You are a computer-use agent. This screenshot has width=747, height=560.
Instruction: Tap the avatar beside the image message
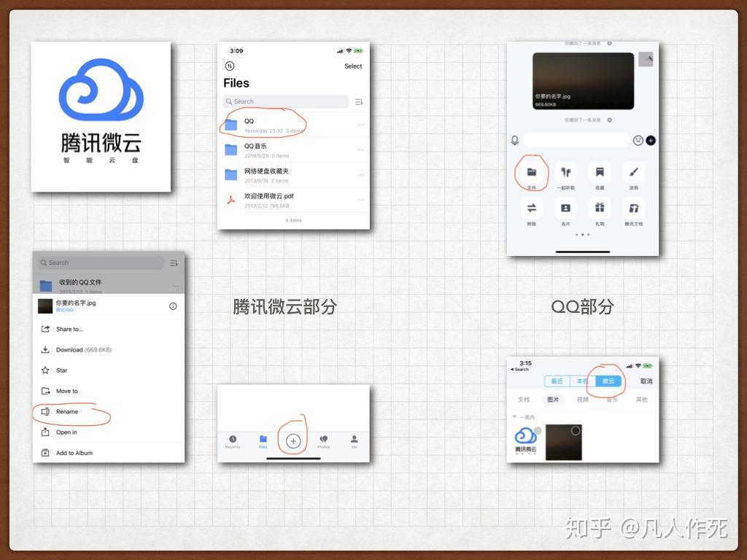point(646,59)
